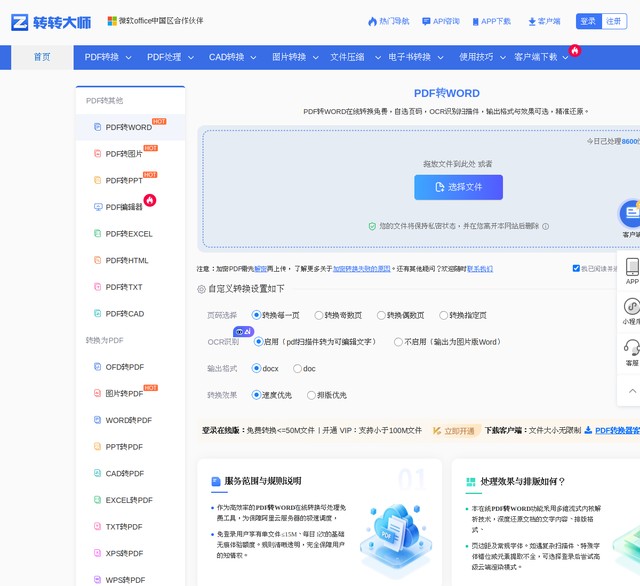Click the file drop zone area
This screenshot has width=640, height=586.
pyautogui.click(x=421, y=189)
